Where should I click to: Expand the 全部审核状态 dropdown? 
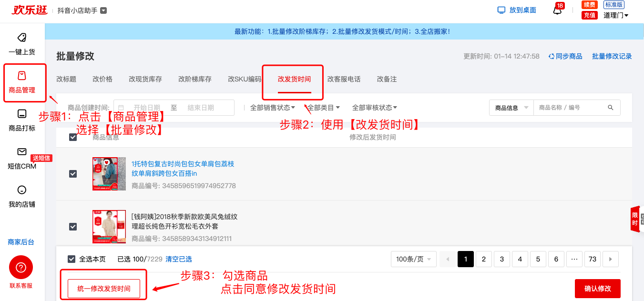[374, 108]
